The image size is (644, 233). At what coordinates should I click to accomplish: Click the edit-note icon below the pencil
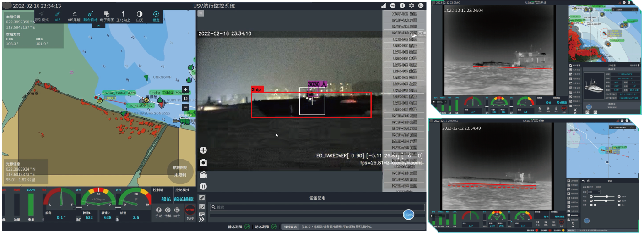[x=202, y=206]
